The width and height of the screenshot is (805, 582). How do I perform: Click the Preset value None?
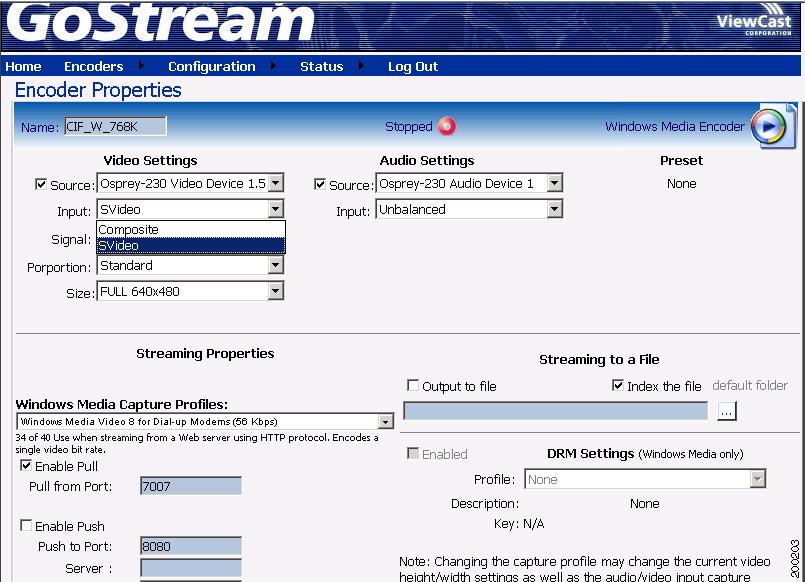[x=681, y=184]
